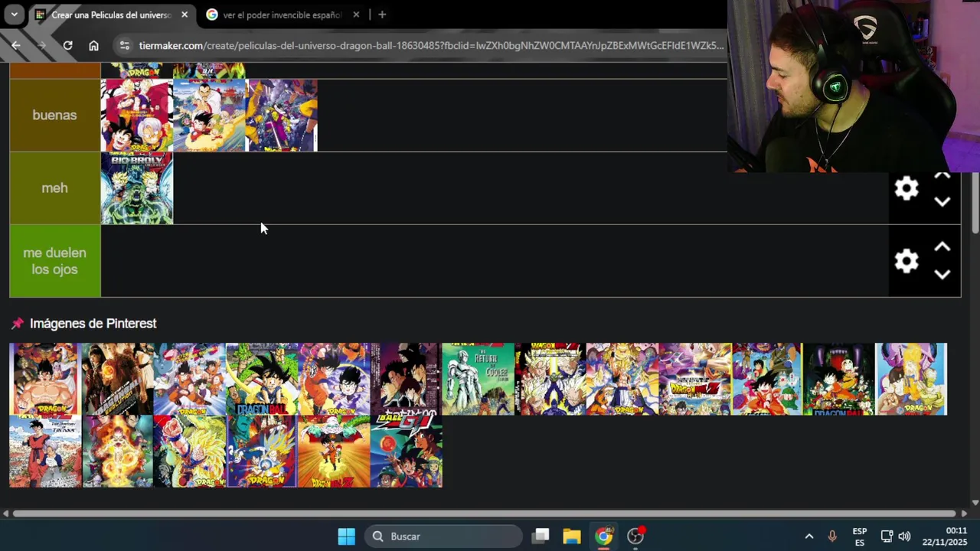Click the scroll-down arrow of vertical scrollbar
980x551 pixels.
[975, 504]
